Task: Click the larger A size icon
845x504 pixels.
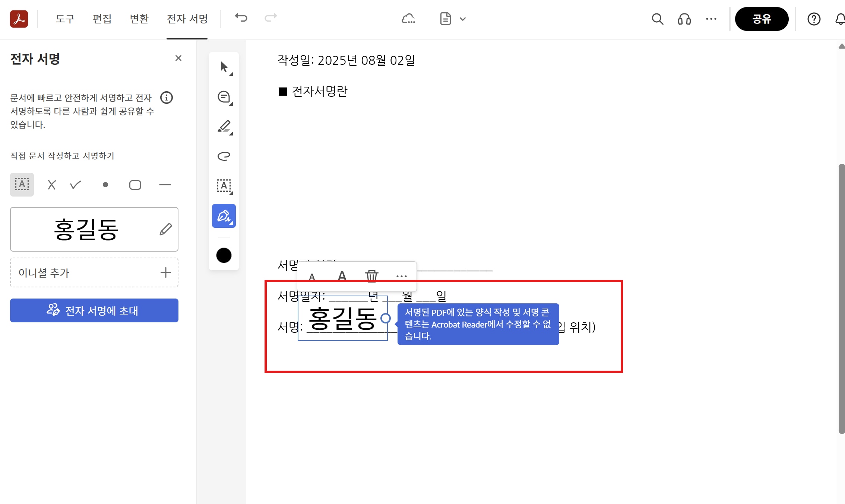Action: 342,276
